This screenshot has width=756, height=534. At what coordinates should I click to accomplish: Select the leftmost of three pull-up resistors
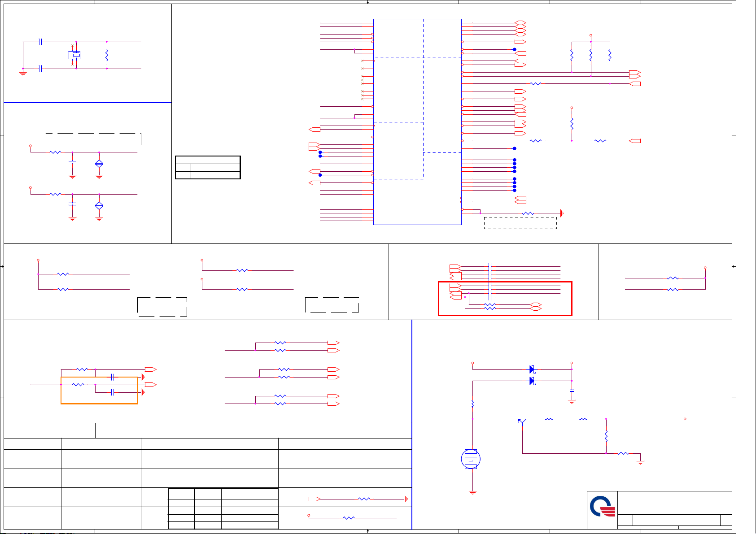[572, 55]
